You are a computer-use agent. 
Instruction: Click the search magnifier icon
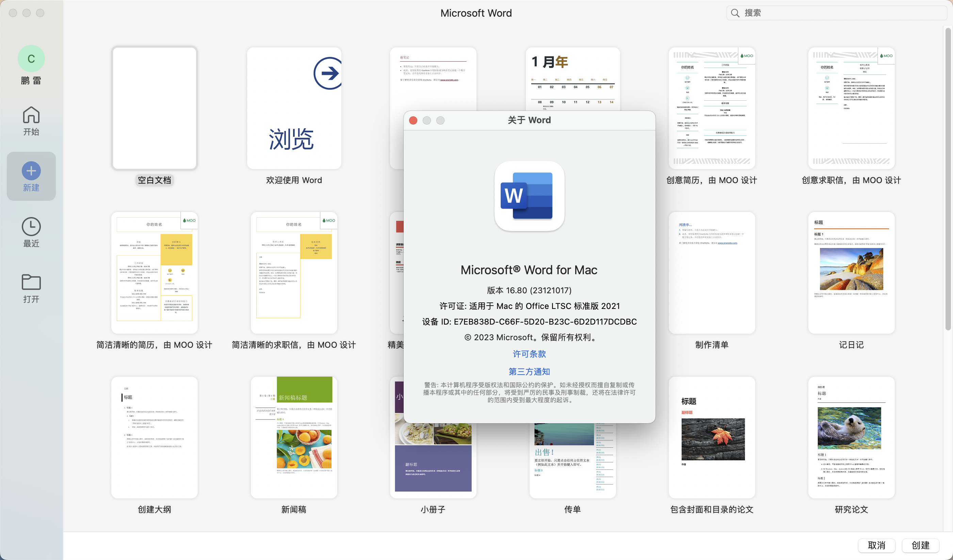(x=735, y=13)
